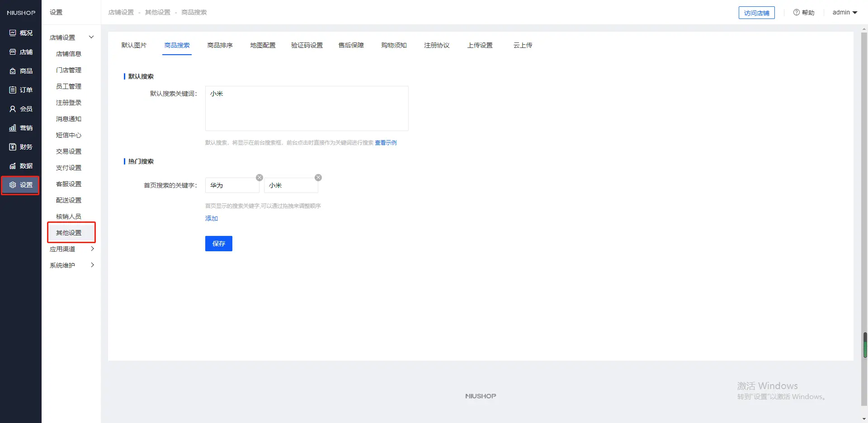
Task: Click the 访问店铺 button
Action: 756,13
